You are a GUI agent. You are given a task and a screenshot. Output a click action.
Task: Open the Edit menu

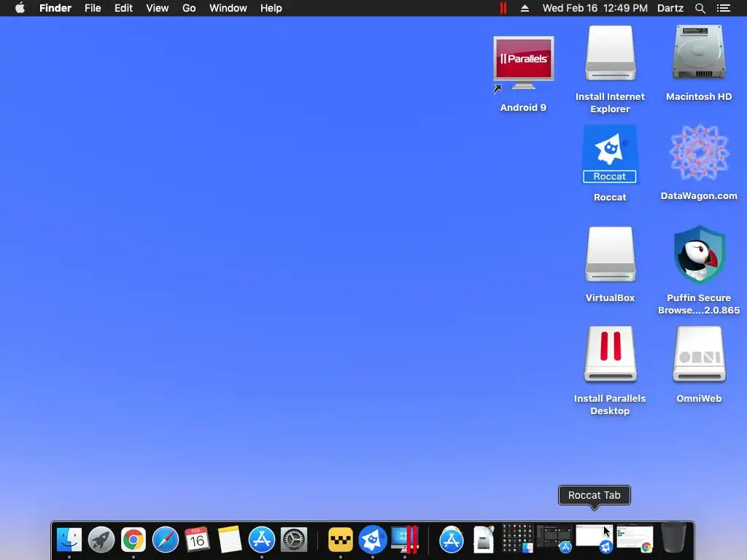click(x=123, y=8)
